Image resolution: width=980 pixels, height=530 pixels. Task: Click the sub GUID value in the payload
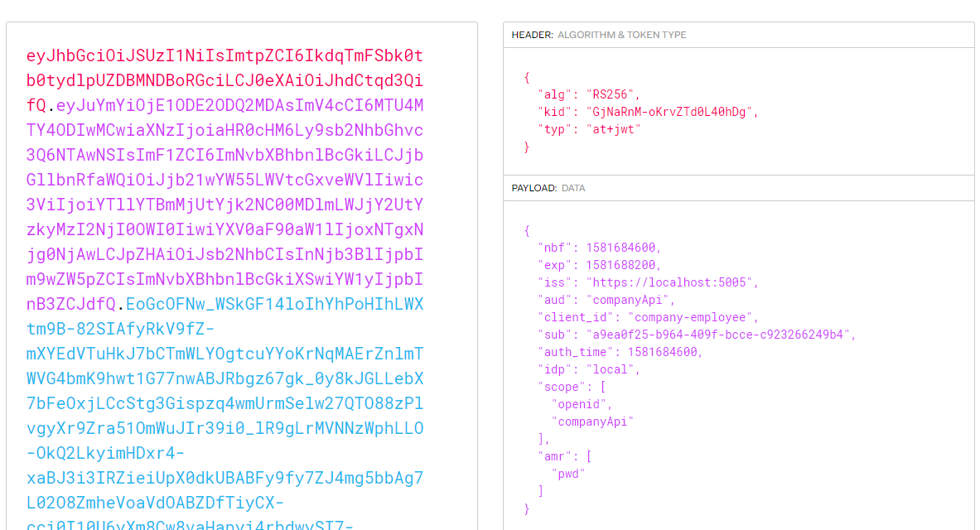[x=721, y=335]
